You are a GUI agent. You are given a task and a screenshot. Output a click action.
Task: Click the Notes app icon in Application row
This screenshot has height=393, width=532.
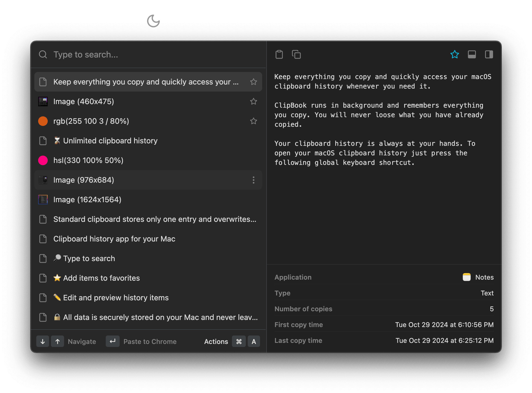tap(467, 277)
